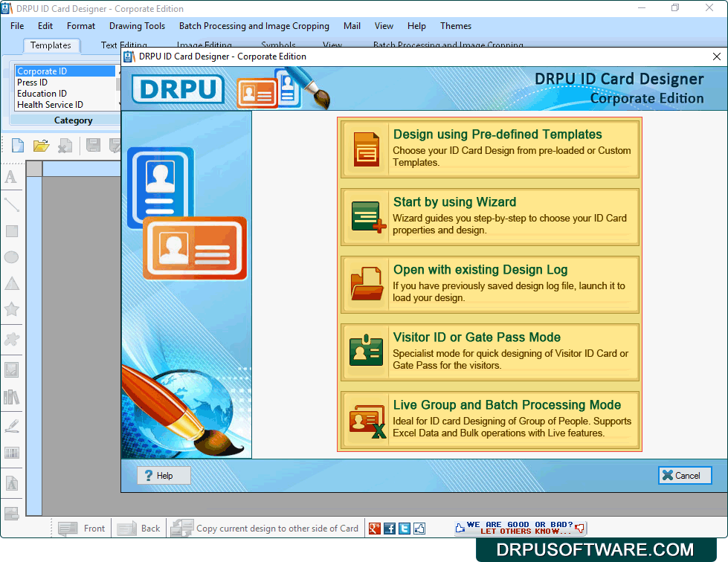This screenshot has height=562, width=728.
Task: Open the Format menu
Action: coord(81,26)
